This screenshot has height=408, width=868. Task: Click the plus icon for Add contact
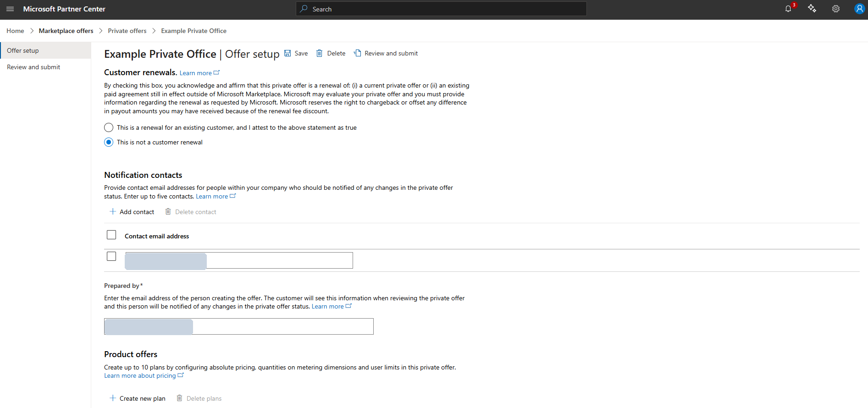(113, 211)
